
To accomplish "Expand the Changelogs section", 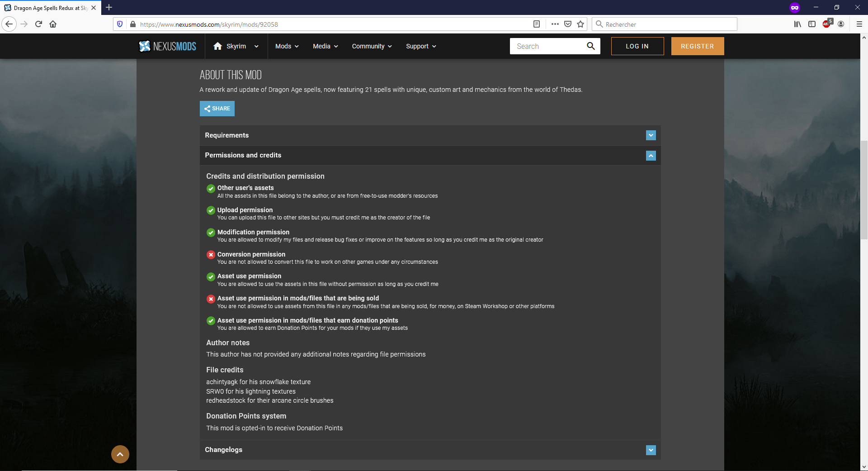I will pos(651,450).
